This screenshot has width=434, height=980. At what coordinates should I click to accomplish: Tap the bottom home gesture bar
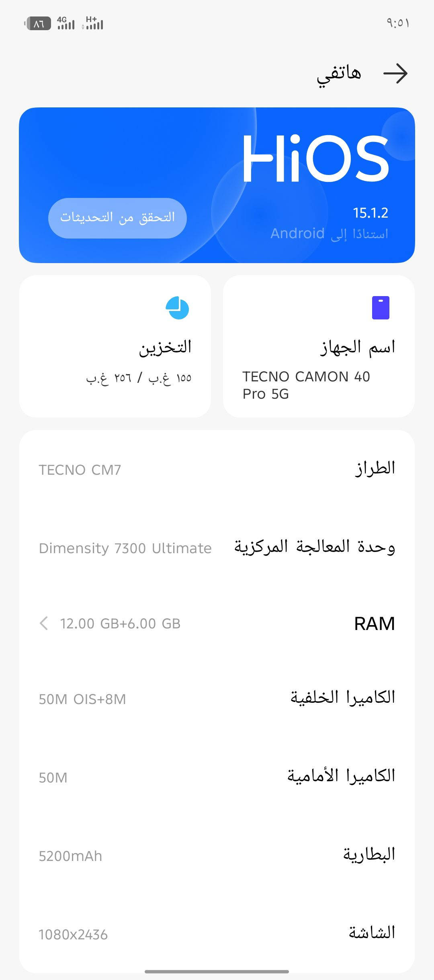coord(217,972)
